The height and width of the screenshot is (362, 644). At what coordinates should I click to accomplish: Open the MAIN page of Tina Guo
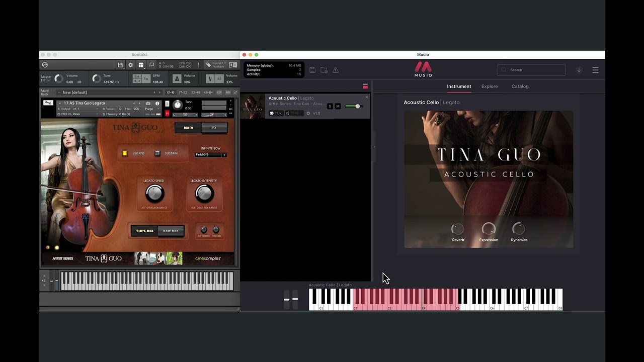click(x=188, y=128)
